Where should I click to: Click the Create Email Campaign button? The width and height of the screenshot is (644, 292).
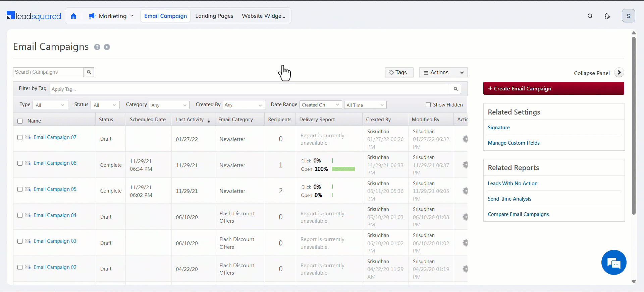click(x=553, y=88)
